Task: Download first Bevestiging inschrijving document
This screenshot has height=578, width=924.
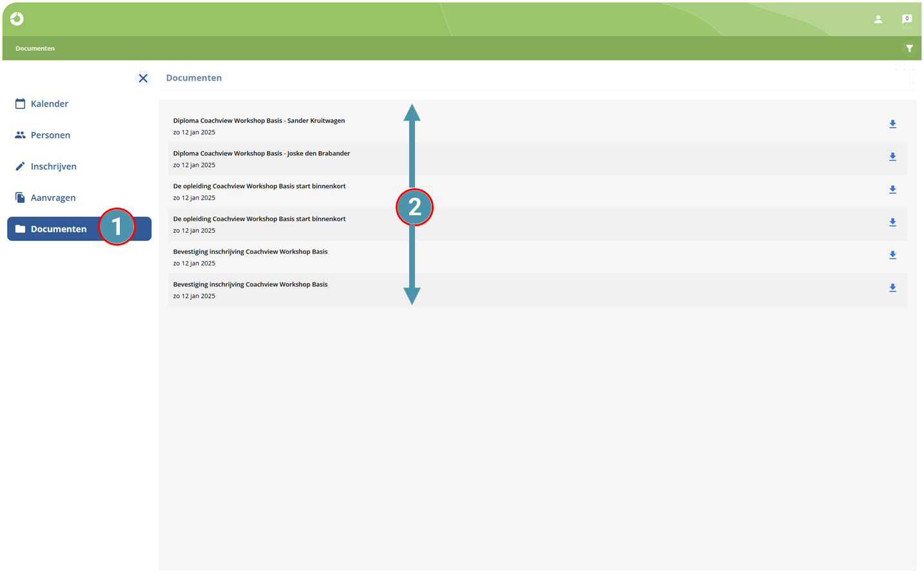Action: tap(892, 255)
